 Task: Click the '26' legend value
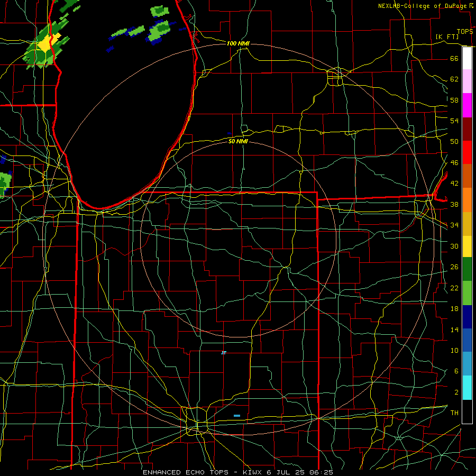(454, 267)
